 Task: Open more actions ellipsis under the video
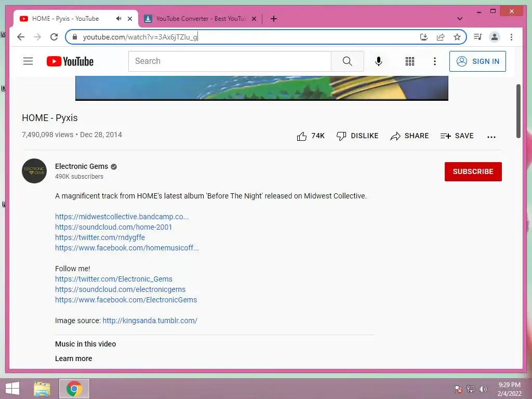[x=491, y=137]
